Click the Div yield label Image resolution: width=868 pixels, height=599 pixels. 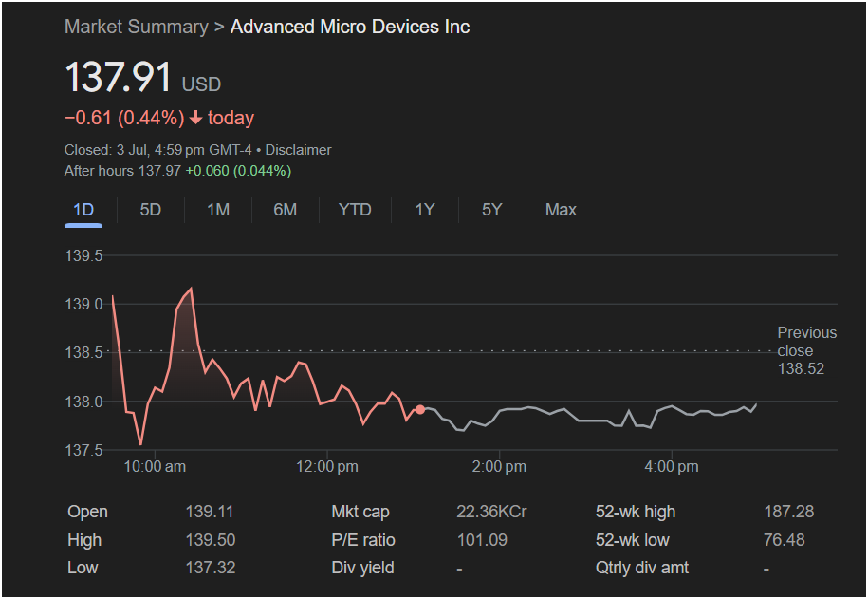tap(362, 568)
